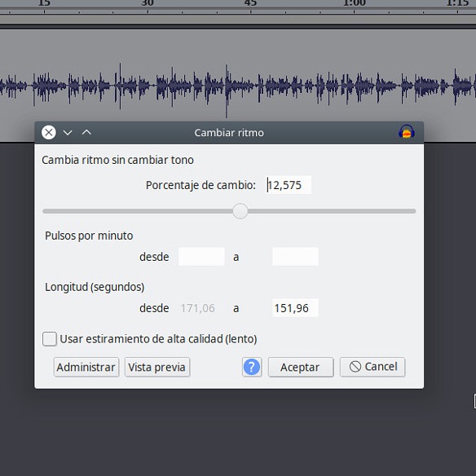Click the Porcentaje de cambio input field

tap(289, 185)
